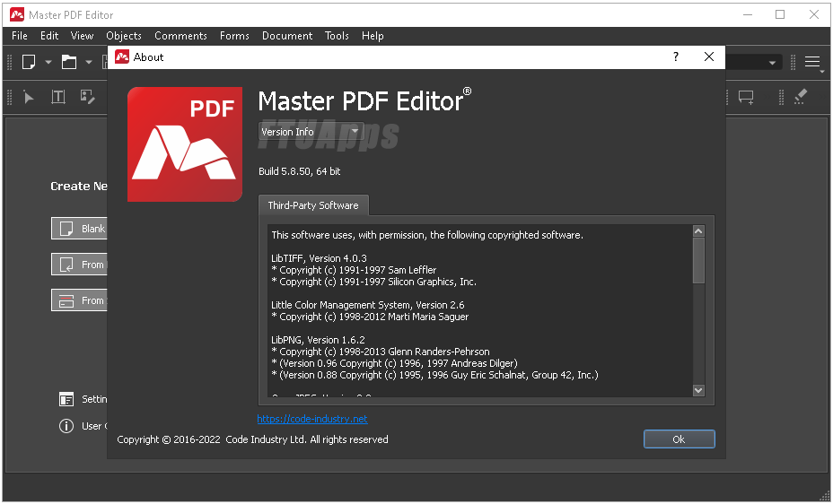Screen dimensions: 833x504
Task: Open the Document menu
Action: 287,36
